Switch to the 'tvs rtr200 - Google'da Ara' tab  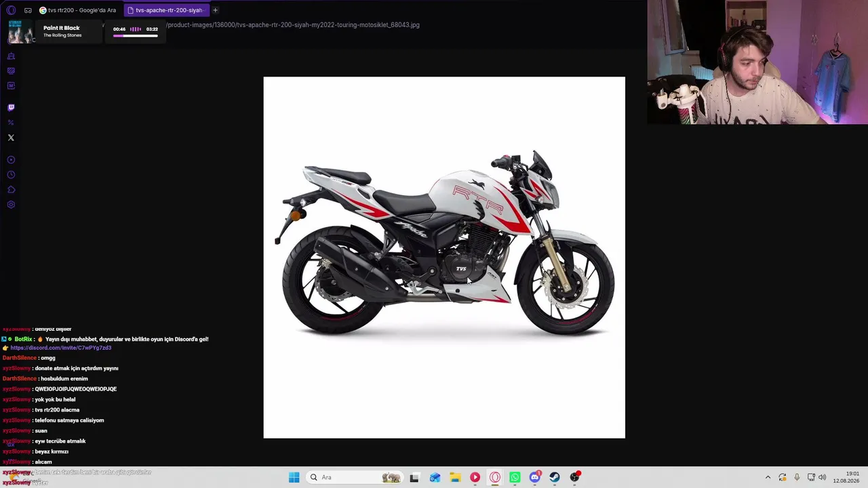coord(78,10)
